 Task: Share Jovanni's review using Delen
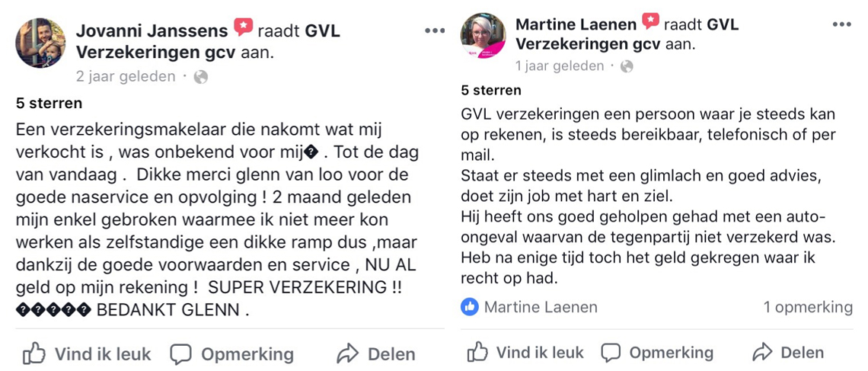tap(376, 354)
